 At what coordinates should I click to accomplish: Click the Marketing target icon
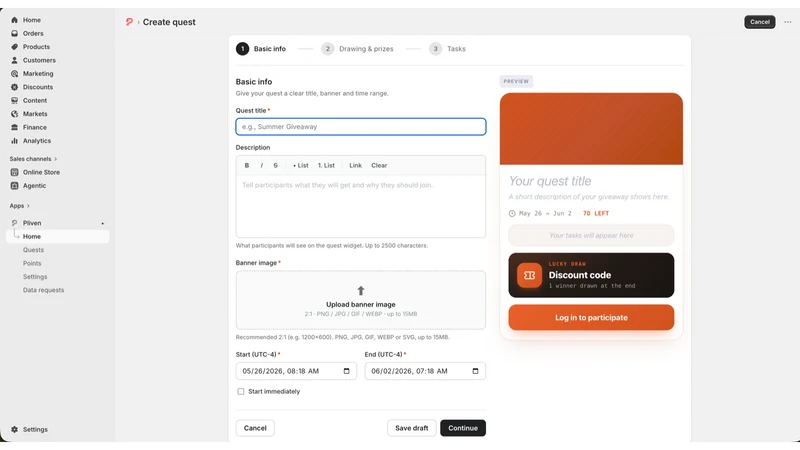click(x=14, y=73)
